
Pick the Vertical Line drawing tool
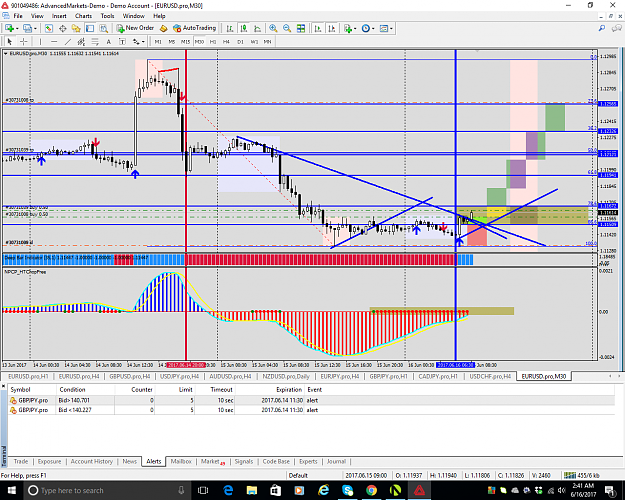pos(40,41)
